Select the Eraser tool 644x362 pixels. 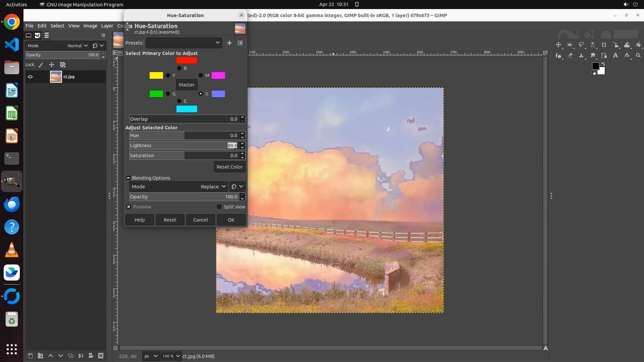[x=570, y=56]
